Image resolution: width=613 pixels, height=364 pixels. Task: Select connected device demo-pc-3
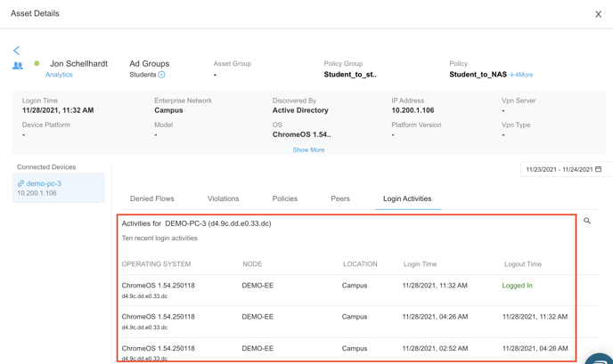58,188
